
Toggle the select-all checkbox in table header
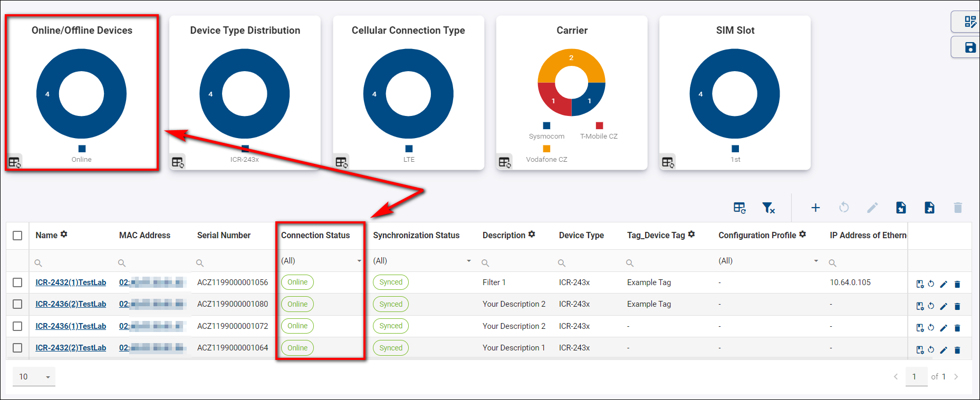point(17,236)
